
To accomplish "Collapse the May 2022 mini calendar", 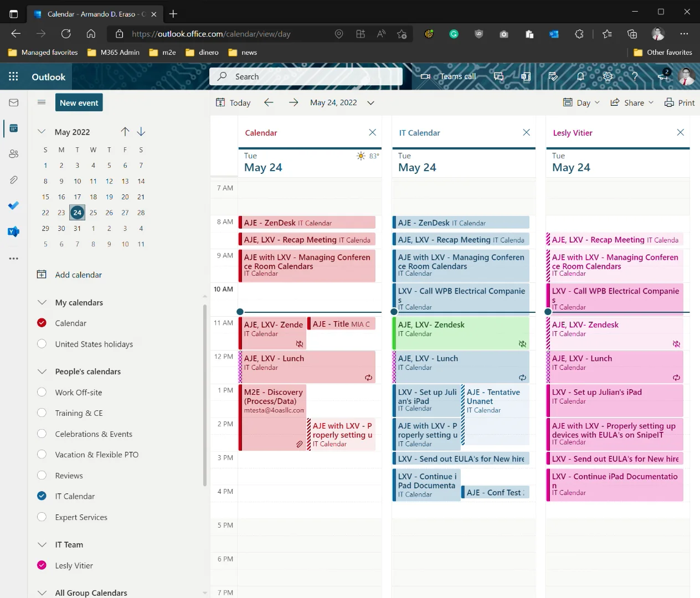I will pyautogui.click(x=41, y=132).
